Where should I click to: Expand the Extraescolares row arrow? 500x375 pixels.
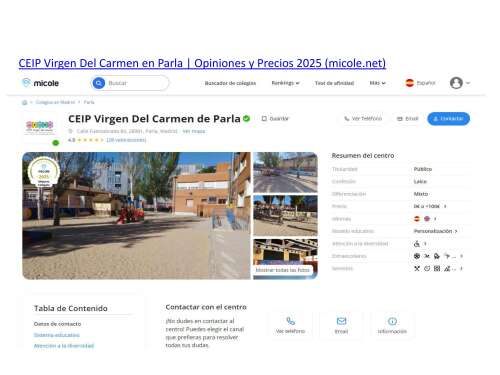[x=461, y=256]
